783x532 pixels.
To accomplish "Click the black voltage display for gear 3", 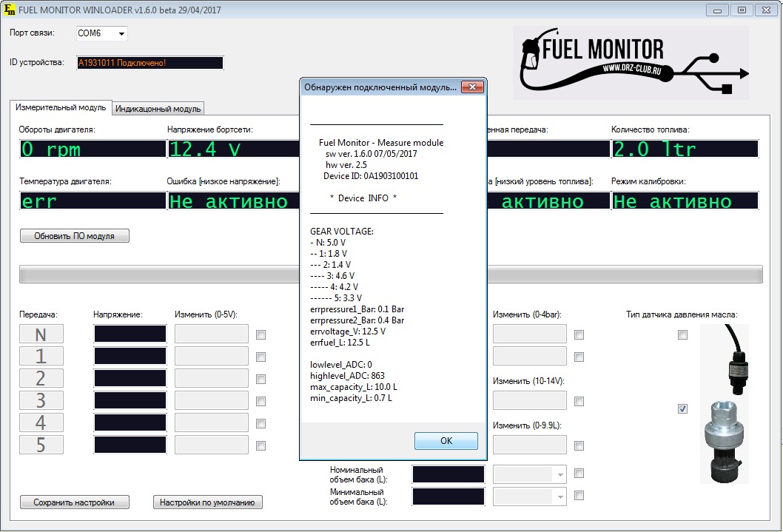I will [x=130, y=400].
